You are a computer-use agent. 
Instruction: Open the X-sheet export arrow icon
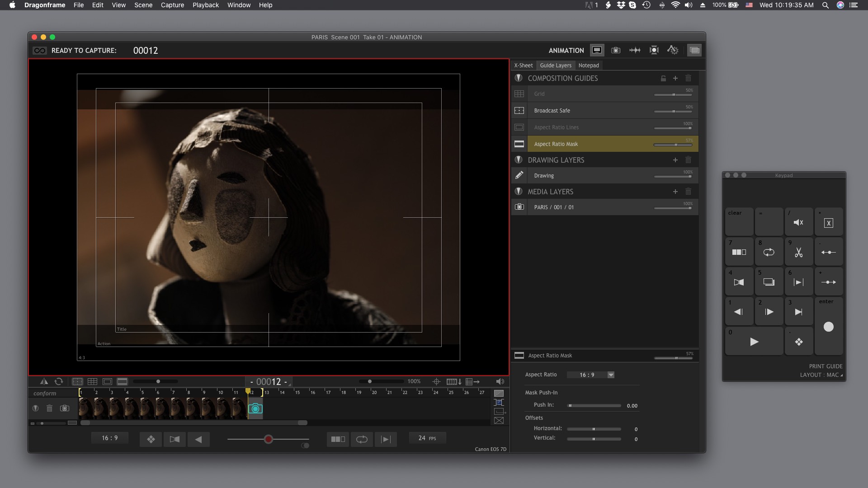click(x=472, y=382)
